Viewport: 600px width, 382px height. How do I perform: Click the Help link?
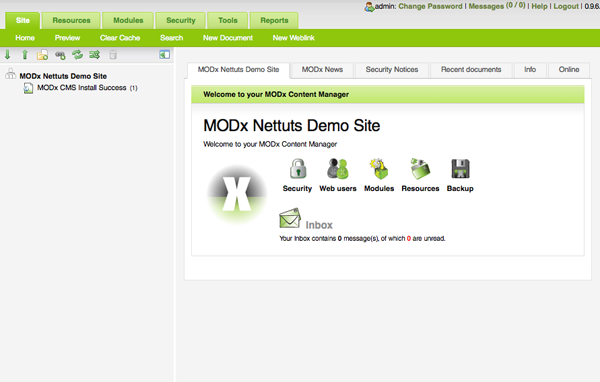(x=539, y=7)
